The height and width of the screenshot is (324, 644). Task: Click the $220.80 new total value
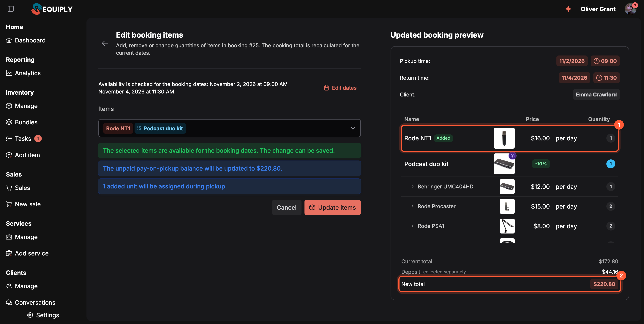tap(604, 284)
